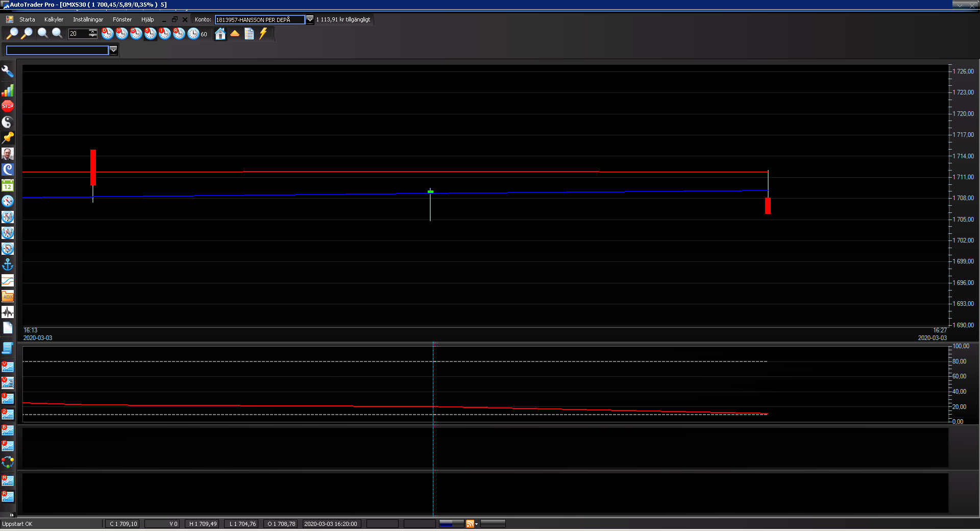Toggle chart panel 1 in sidebar
Screen dimensions: 980x531
pyautogui.click(x=8, y=398)
